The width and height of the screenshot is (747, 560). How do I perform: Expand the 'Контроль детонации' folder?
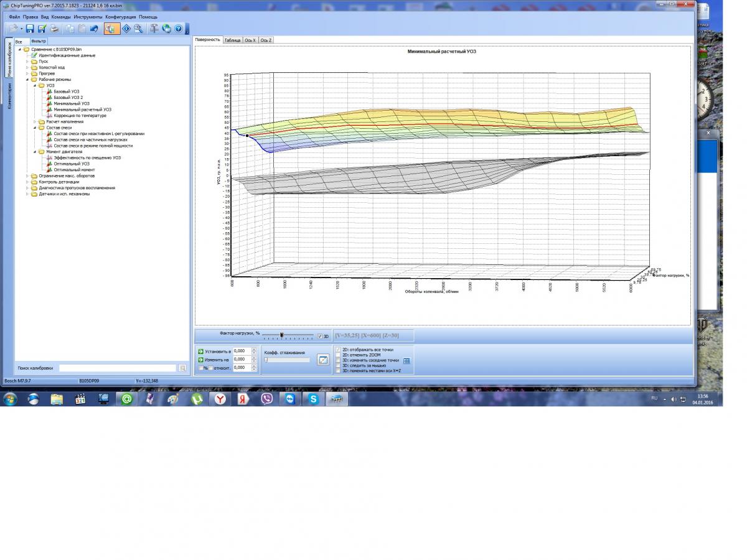(x=27, y=182)
